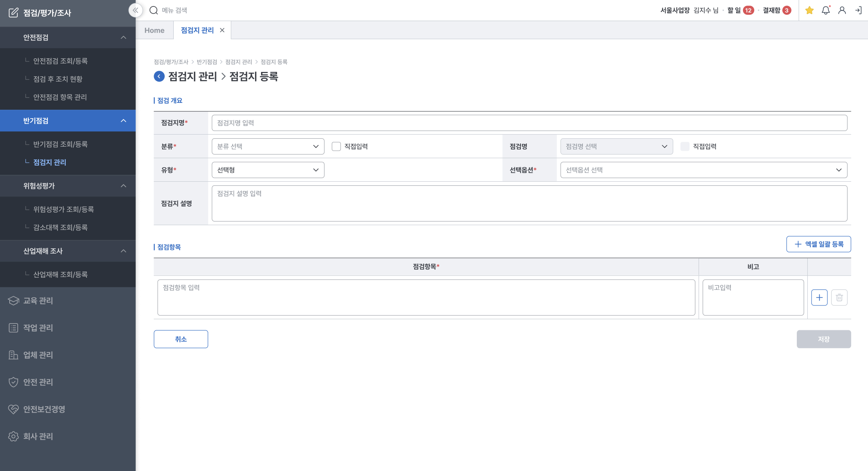
Task: Open the notifications bell
Action: [x=826, y=10]
